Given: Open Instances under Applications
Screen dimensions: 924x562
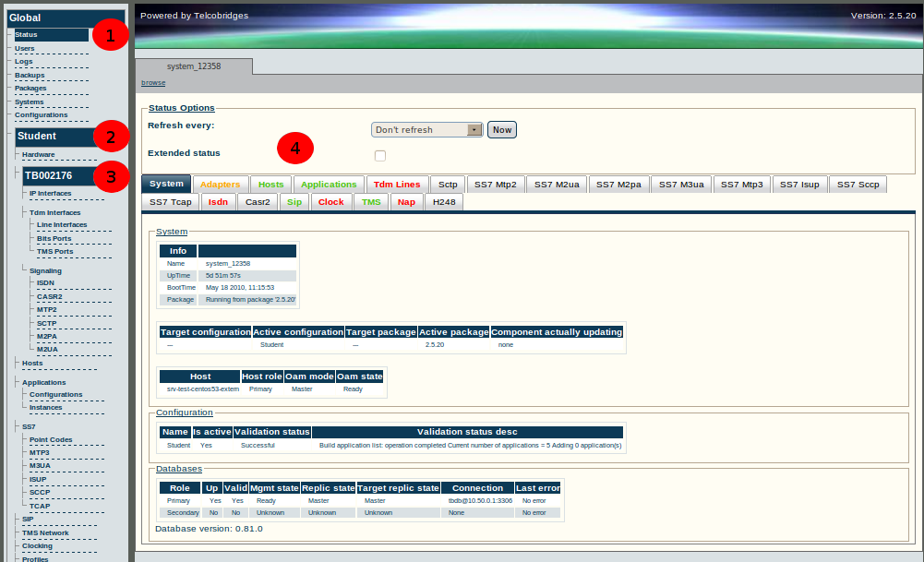Looking at the screenshot, I should pyautogui.click(x=45, y=408).
